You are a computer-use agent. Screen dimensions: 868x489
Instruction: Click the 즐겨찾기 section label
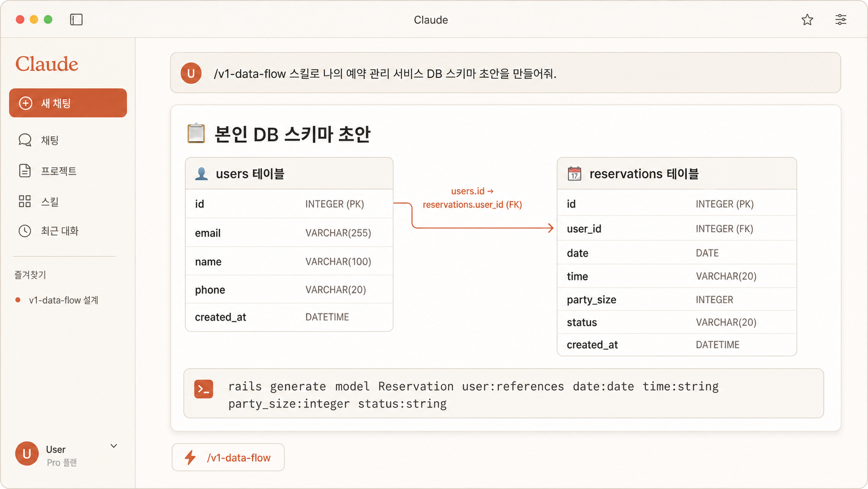coord(30,275)
